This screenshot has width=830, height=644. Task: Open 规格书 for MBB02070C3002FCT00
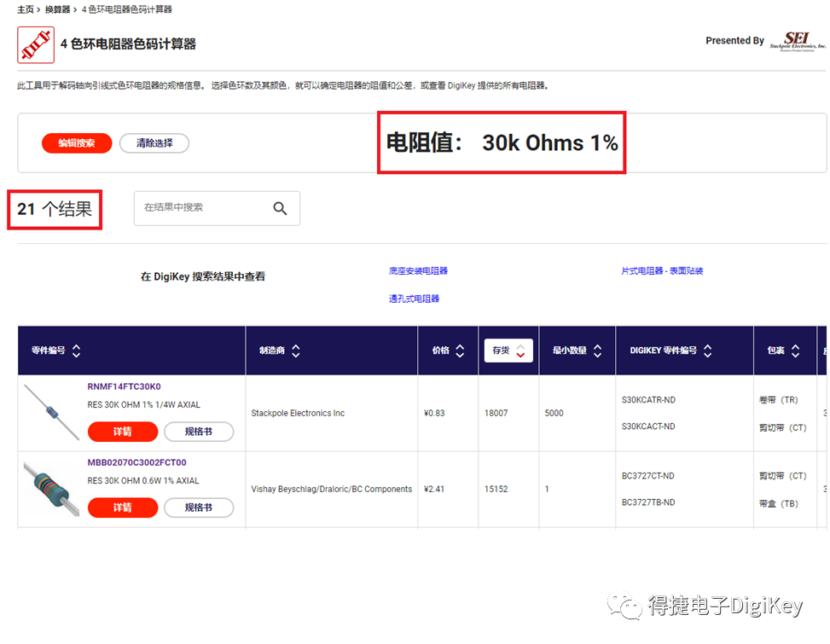point(199,508)
